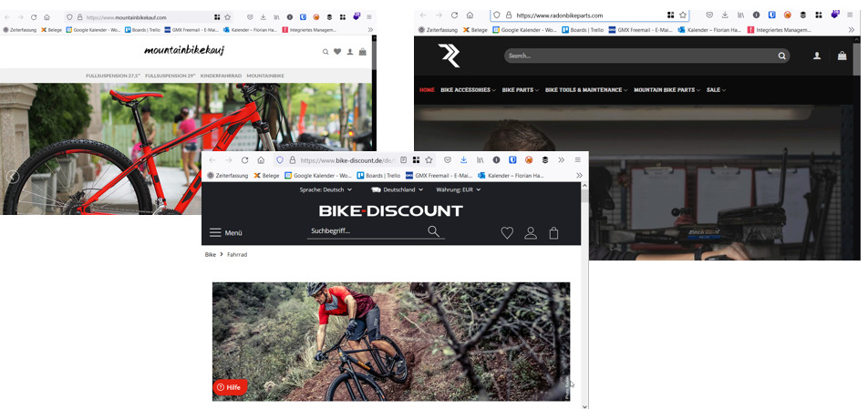The width and height of the screenshot is (868, 409).
Task: Open user account icon on radonbikeparts site
Action: pos(817,56)
